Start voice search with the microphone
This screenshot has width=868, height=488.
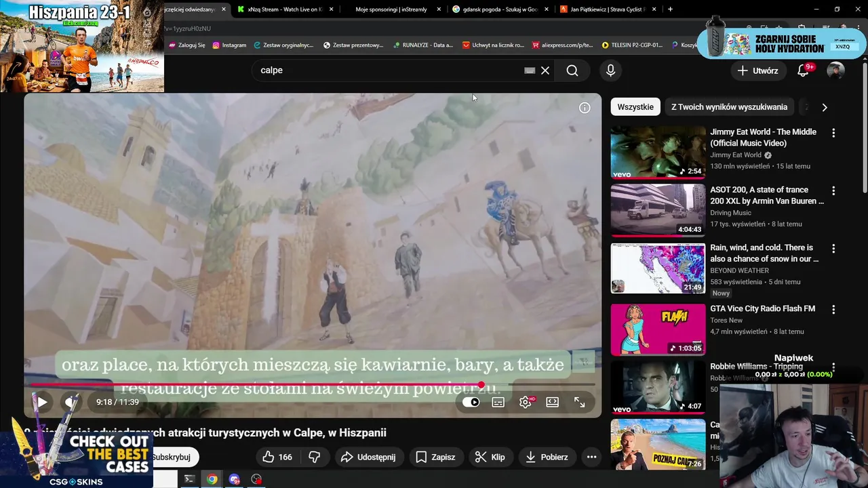tap(610, 70)
